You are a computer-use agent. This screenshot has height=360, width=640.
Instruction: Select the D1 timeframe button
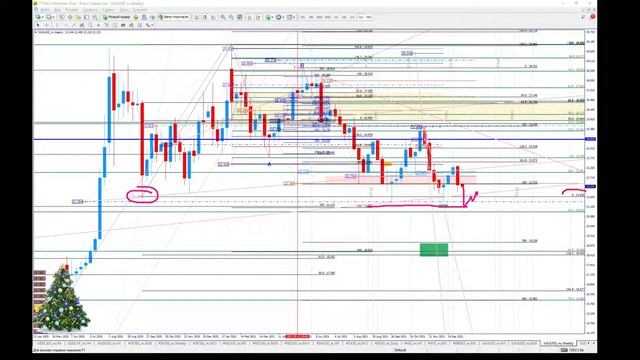(x=352, y=17)
